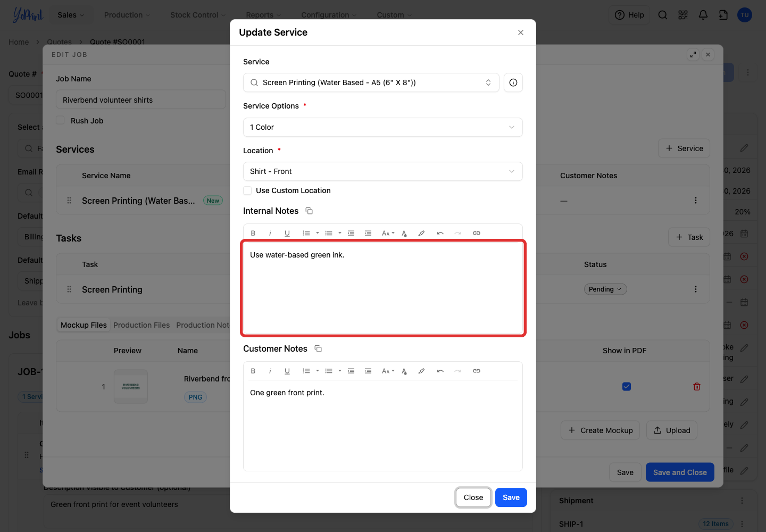
Task: Uncheck Show in PDF checkbox
Action: pyautogui.click(x=627, y=387)
